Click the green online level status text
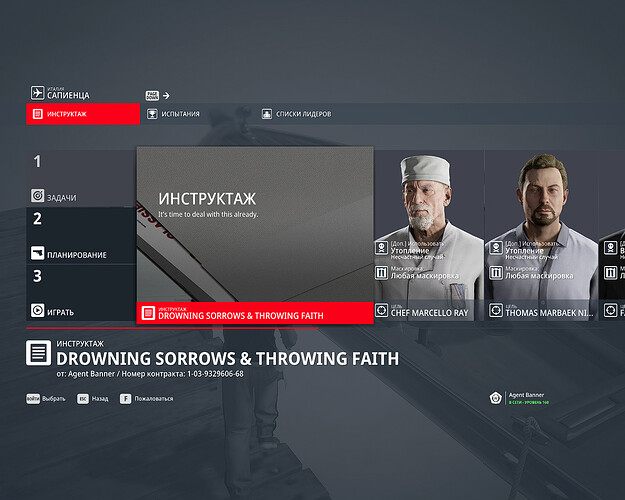625x500 pixels. click(x=529, y=403)
